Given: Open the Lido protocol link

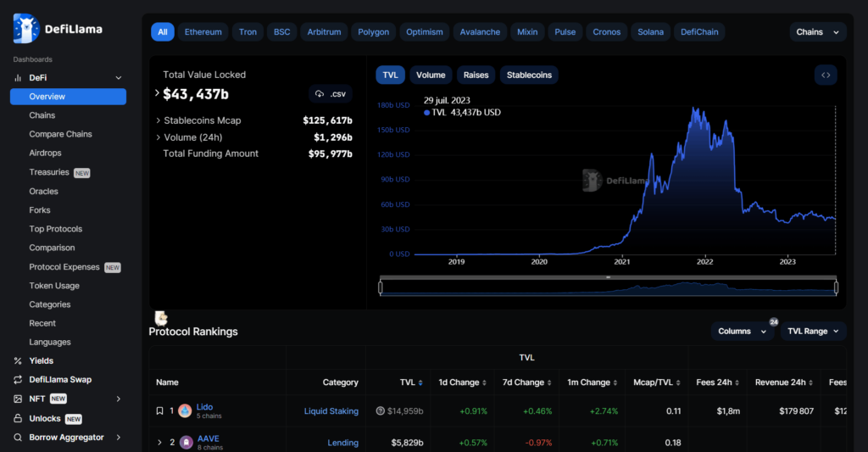Looking at the screenshot, I should coord(204,407).
